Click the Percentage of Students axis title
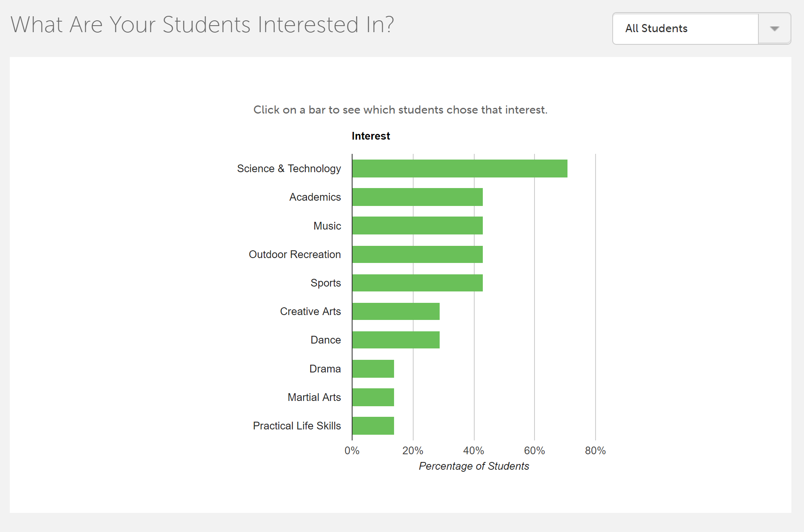The image size is (804, 532). coord(474,466)
